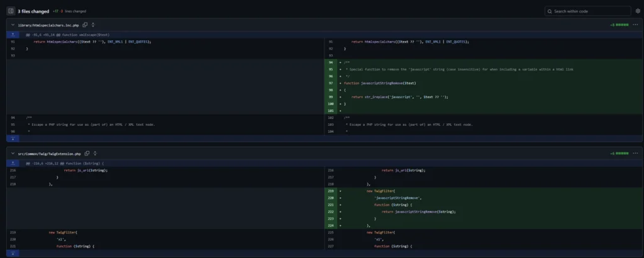Screen dimensions: 644x258
Task: Click the Search within code field
Action: point(588,11)
